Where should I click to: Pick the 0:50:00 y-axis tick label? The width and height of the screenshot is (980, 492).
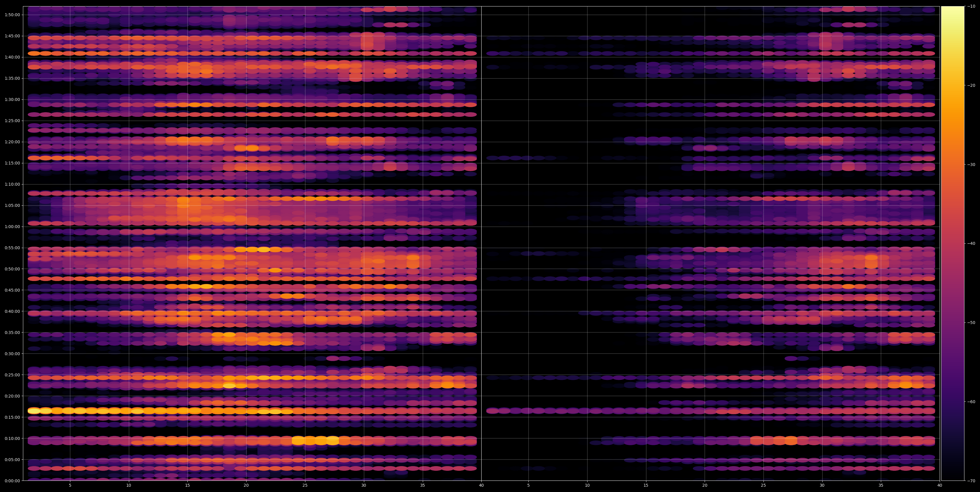tap(12, 269)
